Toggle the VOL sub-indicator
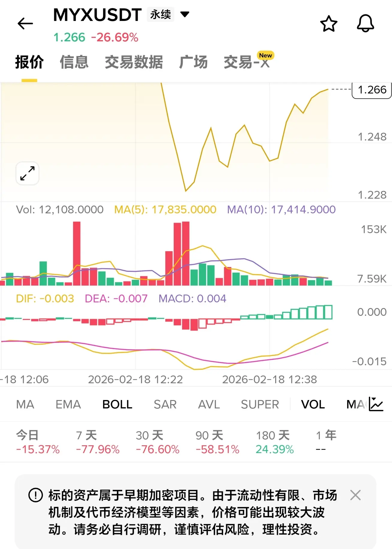The image size is (392, 549). tap(313, 404)
